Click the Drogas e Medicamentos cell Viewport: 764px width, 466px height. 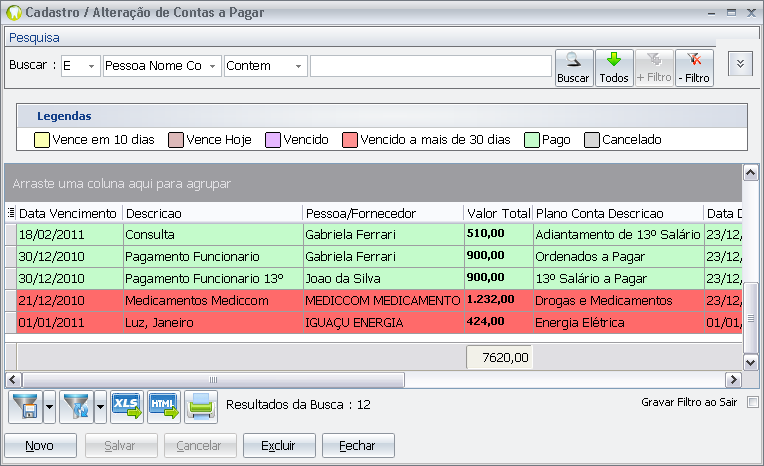618,300
